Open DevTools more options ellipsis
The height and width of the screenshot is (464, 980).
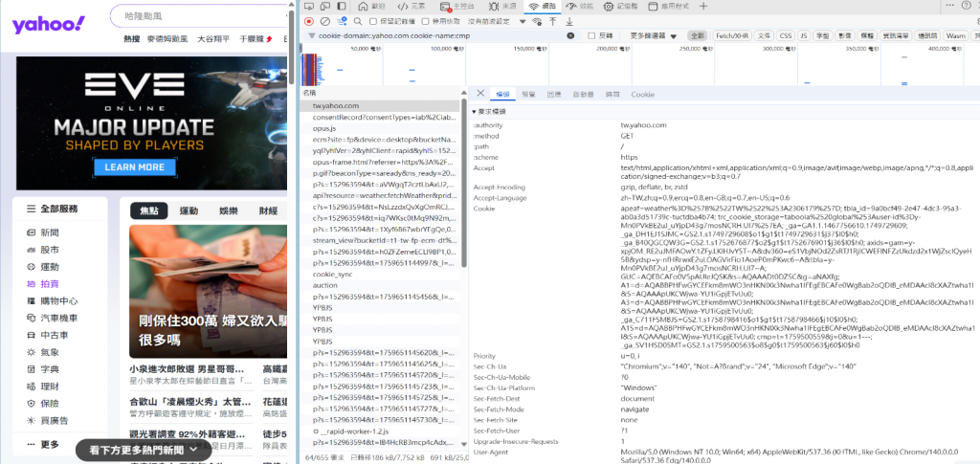(949, 7)
